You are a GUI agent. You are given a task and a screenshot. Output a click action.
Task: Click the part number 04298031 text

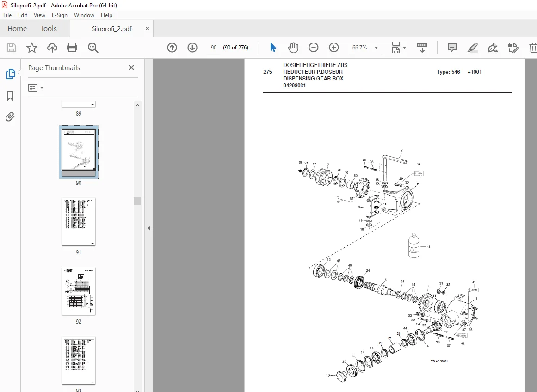point(294,85)
